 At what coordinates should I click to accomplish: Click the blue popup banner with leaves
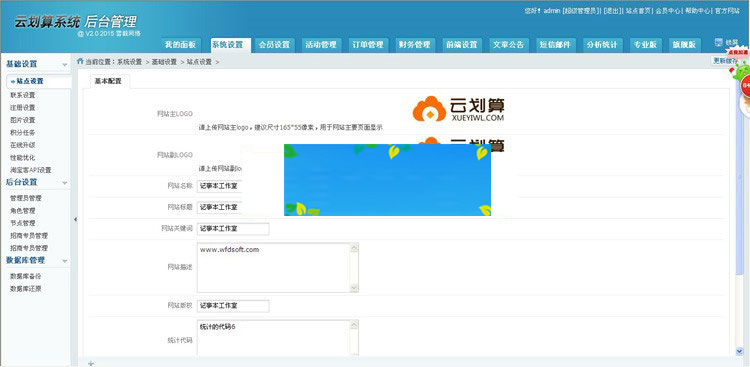click(387, 180)
